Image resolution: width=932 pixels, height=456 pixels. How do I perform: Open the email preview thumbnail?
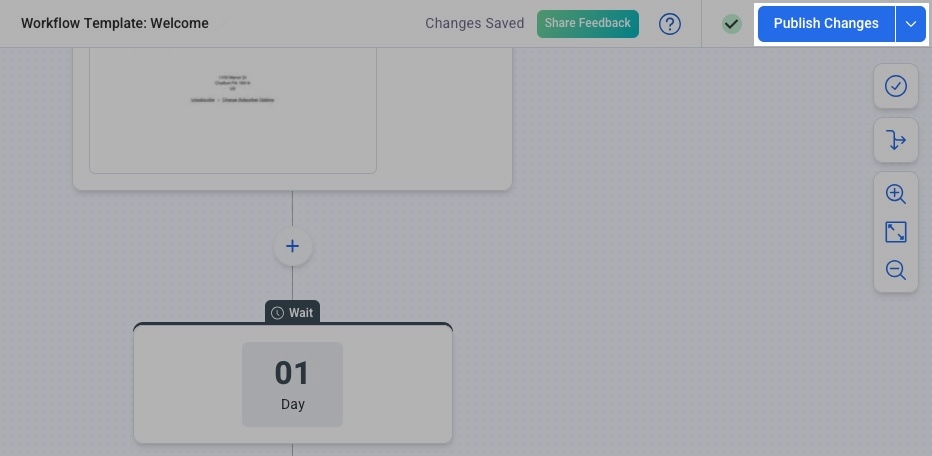[x=233, y=110]
